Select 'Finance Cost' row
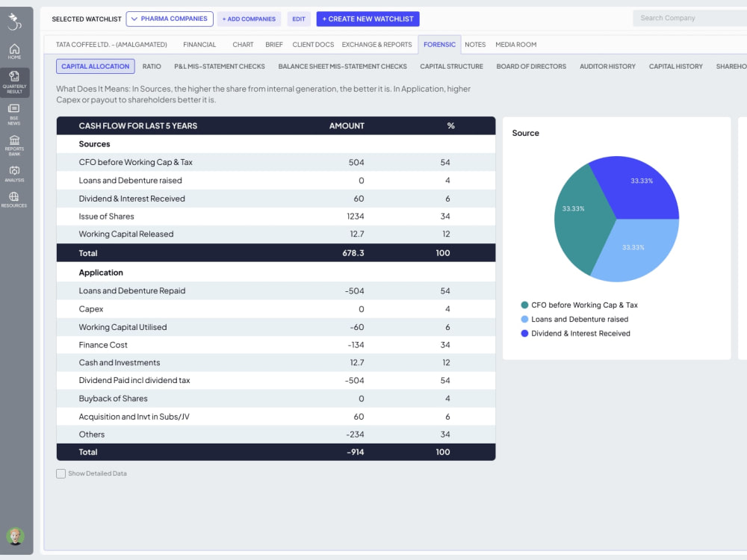Screen dimensions: 747x560 [276, 345]
